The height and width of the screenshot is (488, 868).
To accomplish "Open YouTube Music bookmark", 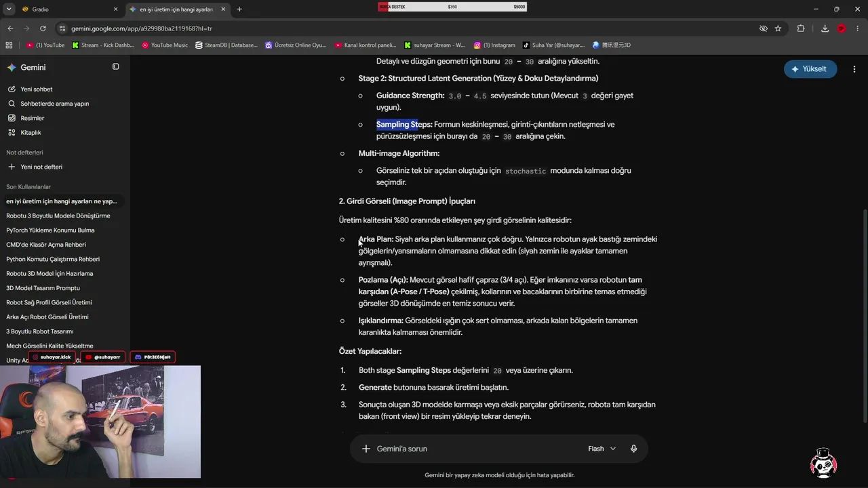I will [x=165, y=45].
